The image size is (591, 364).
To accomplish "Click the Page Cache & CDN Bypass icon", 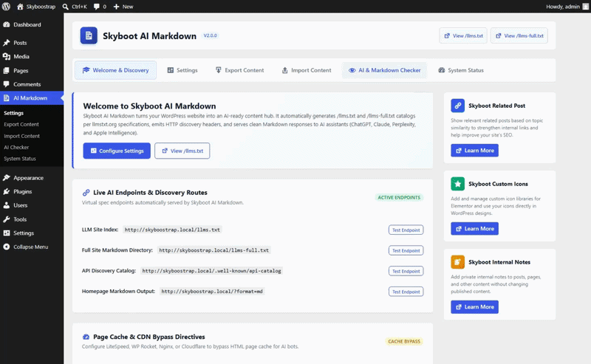I will click(x=86, y=337).
